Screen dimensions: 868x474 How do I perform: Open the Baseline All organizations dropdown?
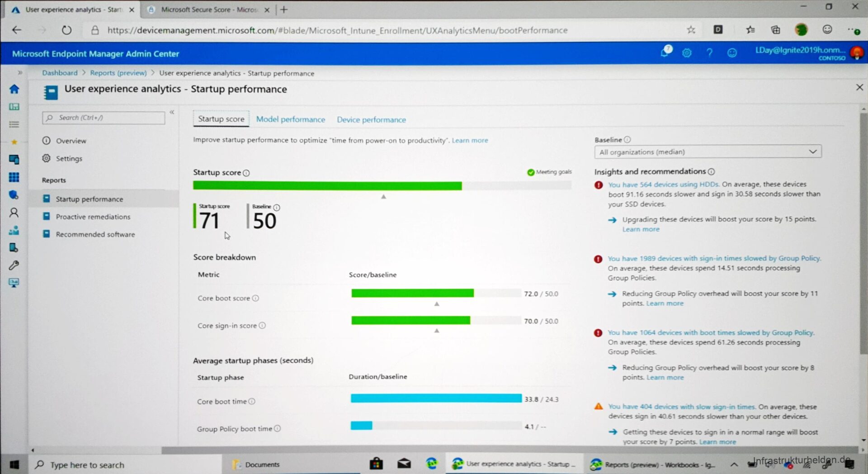[708, 152]
